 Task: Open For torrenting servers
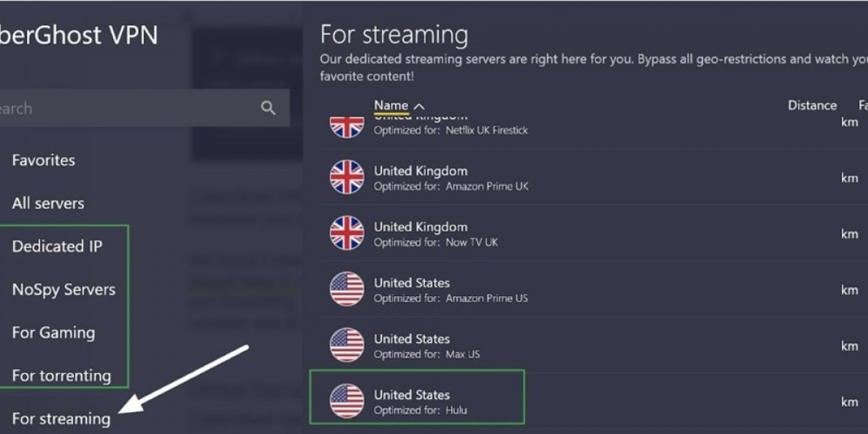(61, 375)
